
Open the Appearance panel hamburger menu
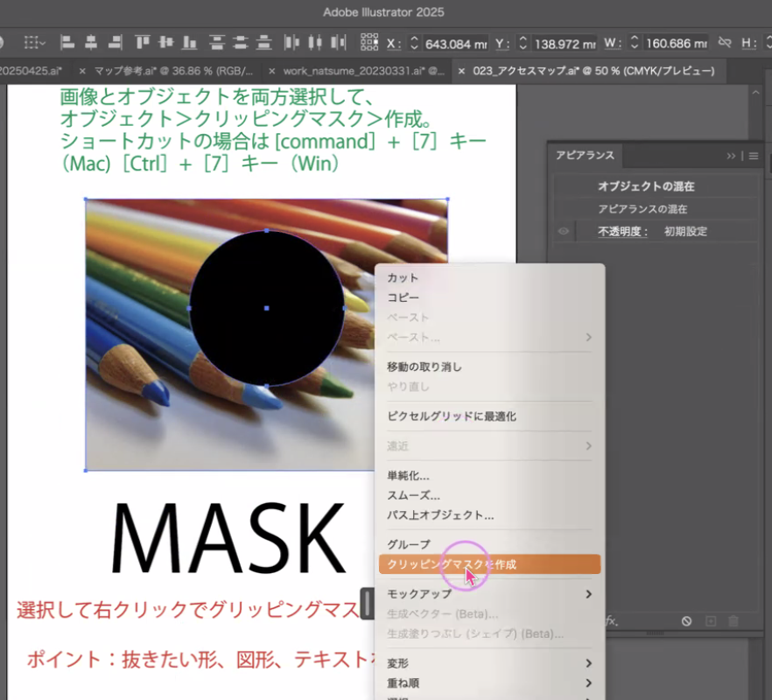(x=753, y=156)
